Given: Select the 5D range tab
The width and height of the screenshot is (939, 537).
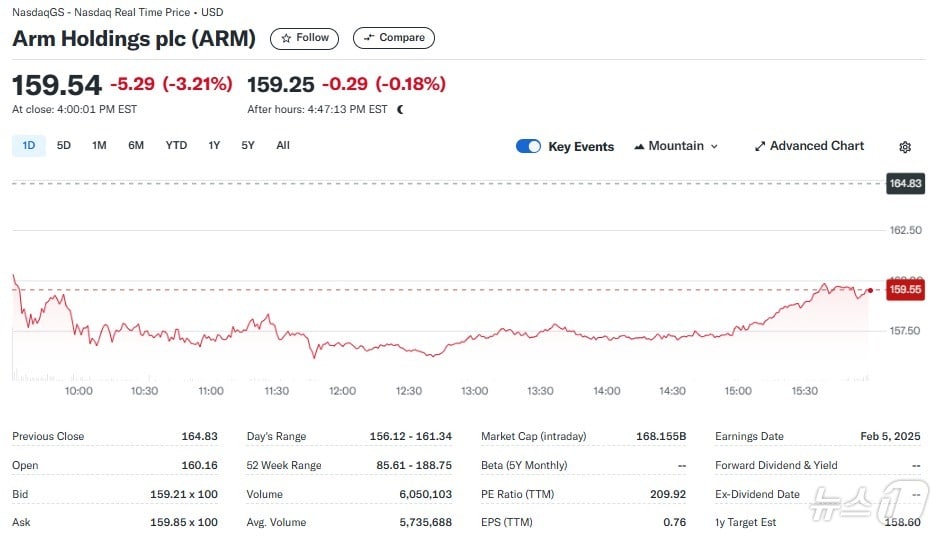Looking at the screenshot, I should [x=63, y=145].
